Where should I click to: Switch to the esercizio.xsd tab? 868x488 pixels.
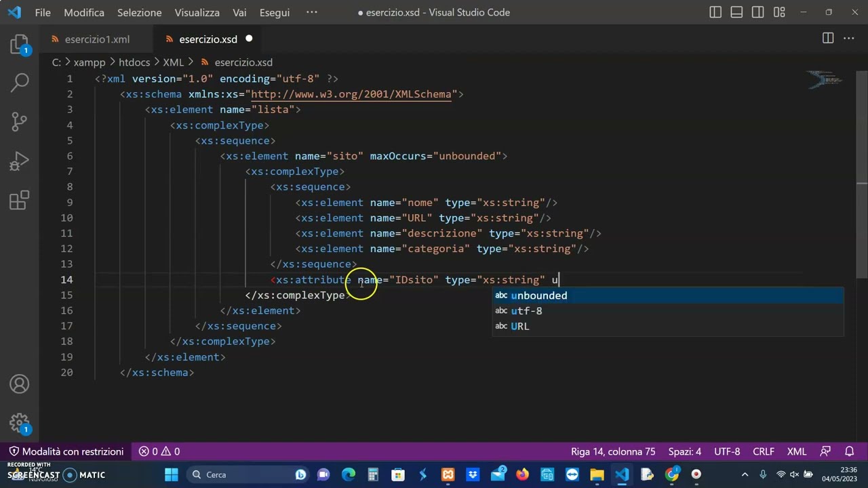pyautogui.click(x=208, y=39)
